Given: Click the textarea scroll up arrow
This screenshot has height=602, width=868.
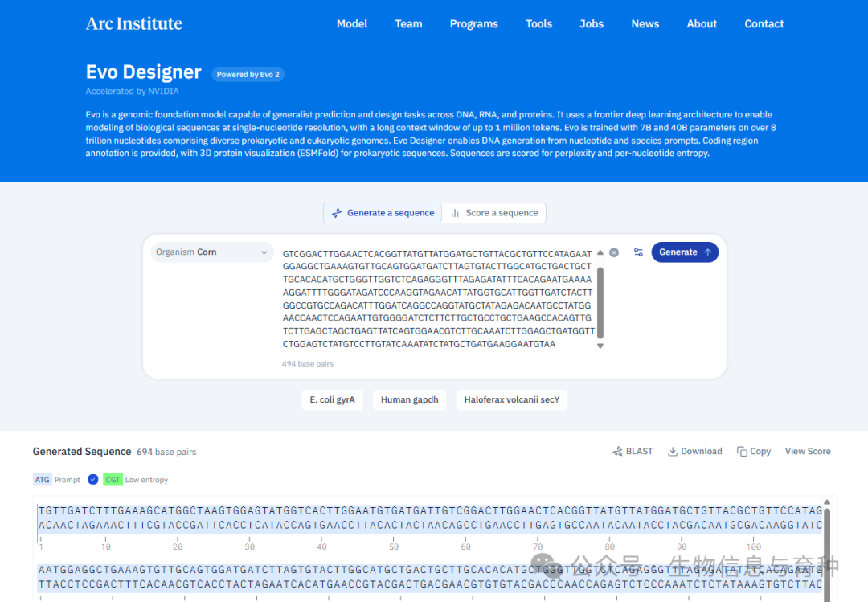Looking at the screenshot, I should coord(600,252).
